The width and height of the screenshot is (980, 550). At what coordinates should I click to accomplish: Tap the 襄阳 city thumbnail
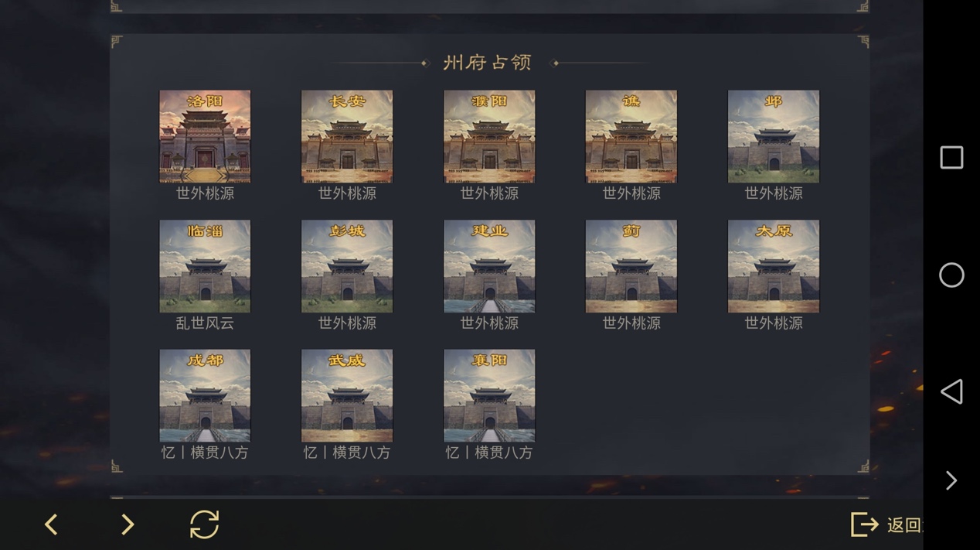(x=489, y=395)
